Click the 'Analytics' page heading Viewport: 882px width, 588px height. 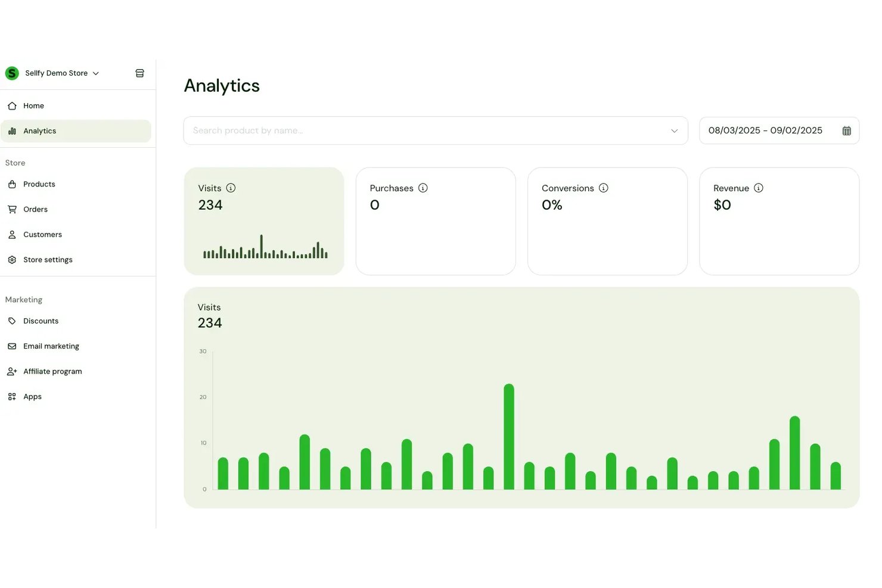pos(222,86)
